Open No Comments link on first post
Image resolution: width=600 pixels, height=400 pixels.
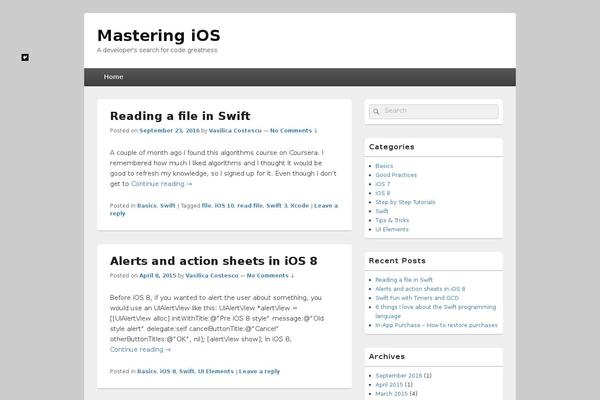(x=293, y=131)
